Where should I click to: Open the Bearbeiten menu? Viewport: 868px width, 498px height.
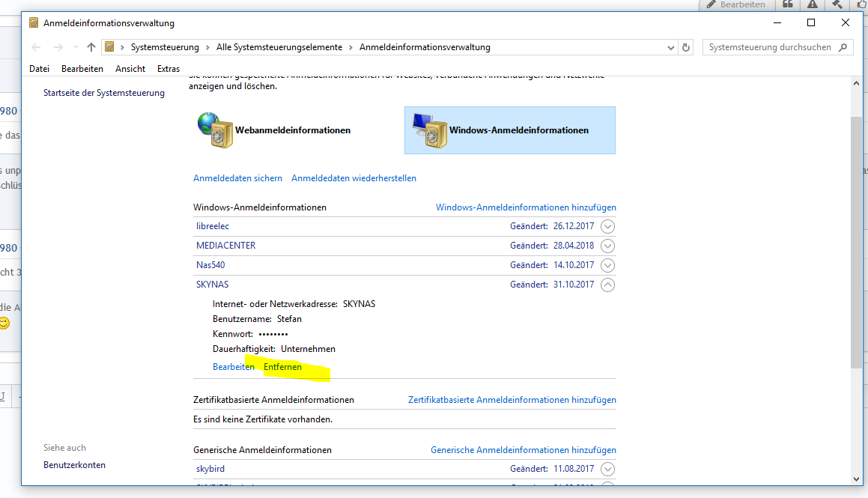pos(82,69)
